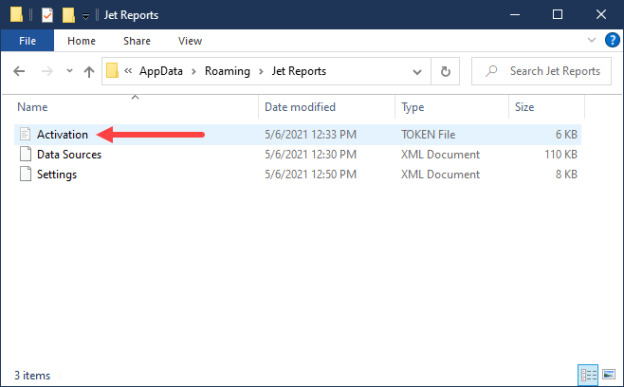
Task: Sort by the Size column header
Action: tap(524, 107)
